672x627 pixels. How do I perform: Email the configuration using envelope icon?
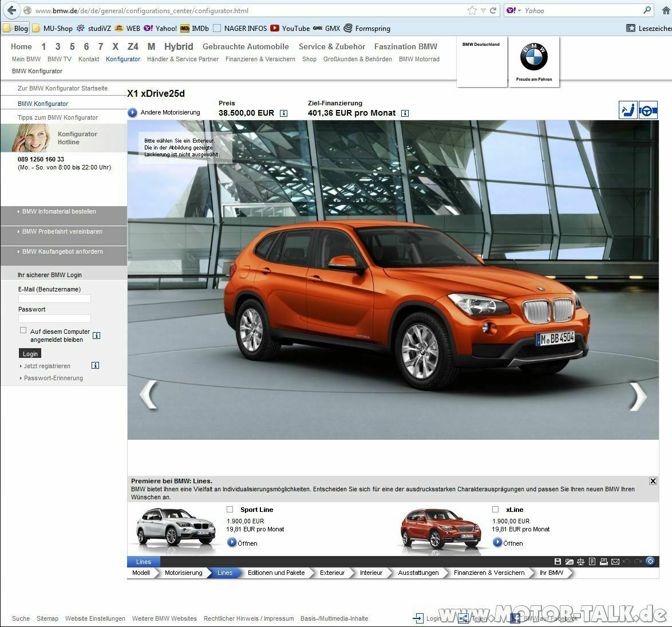(x=615, y=562)
